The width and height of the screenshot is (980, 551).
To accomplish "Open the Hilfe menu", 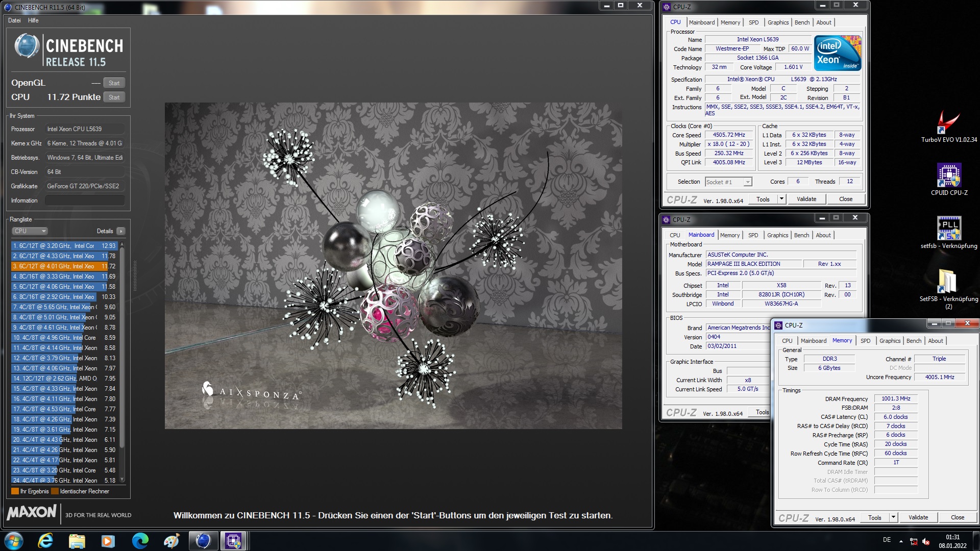I will pos(33,20).
